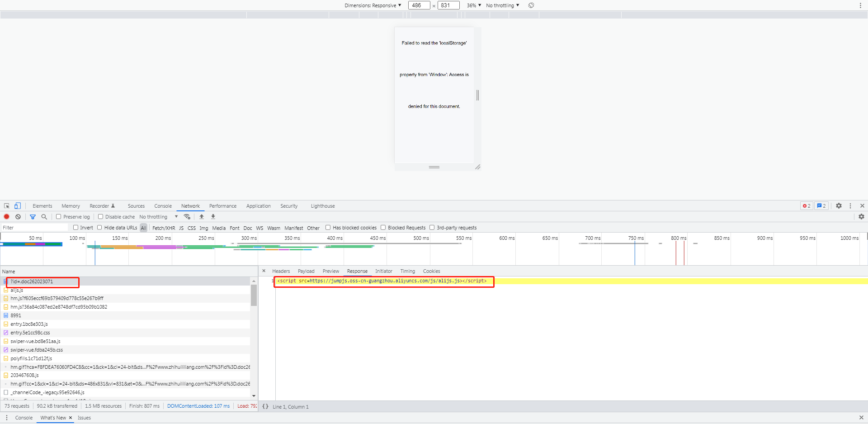Click the import HAR file upload icon
Screen dimensions: 868x424
click(x=202, y=217)
